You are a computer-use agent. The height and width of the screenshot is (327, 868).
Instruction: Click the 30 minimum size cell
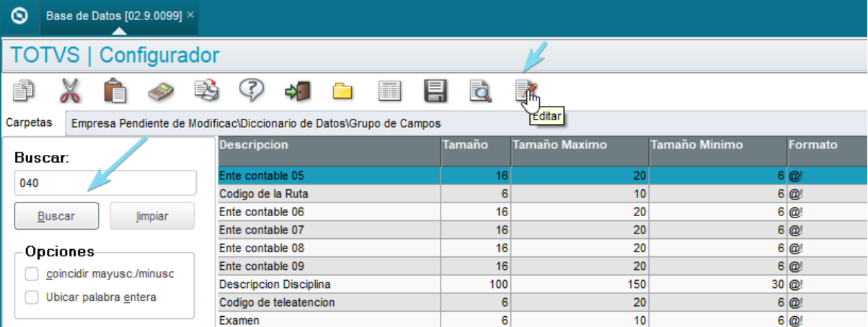[x=717, y=284]
